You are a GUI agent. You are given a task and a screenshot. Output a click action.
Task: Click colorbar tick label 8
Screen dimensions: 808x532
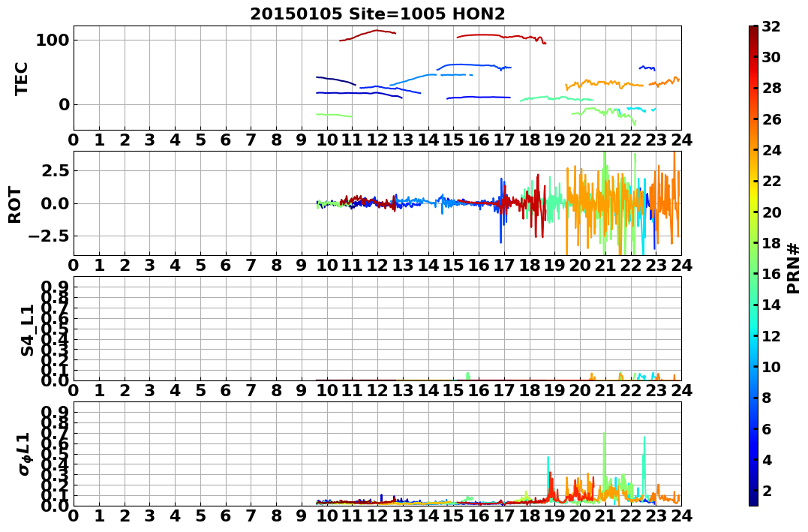tap(767, 398)
